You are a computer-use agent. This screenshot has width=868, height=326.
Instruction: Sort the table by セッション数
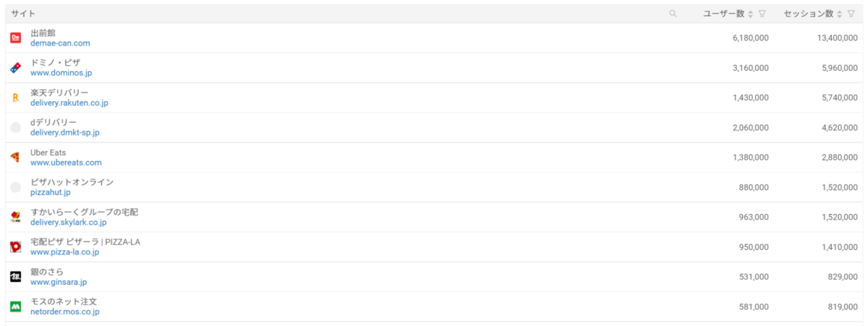[x=840, y=14]
